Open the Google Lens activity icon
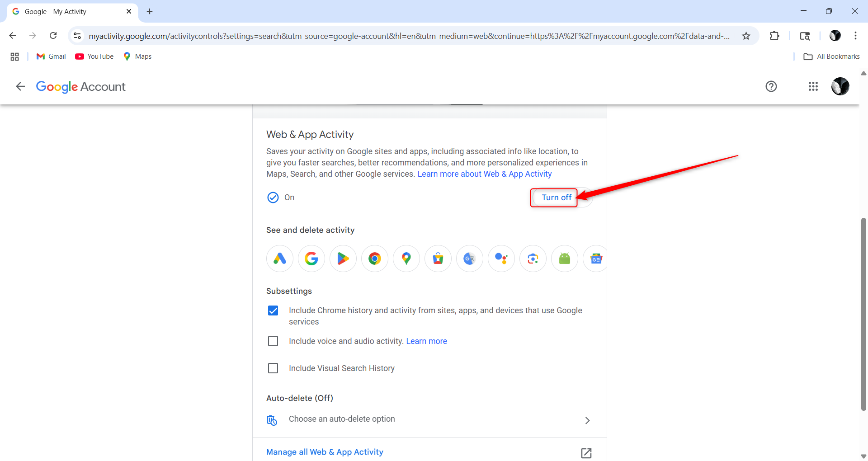This screenshot has width=868, height=461. tap(533, 259)
